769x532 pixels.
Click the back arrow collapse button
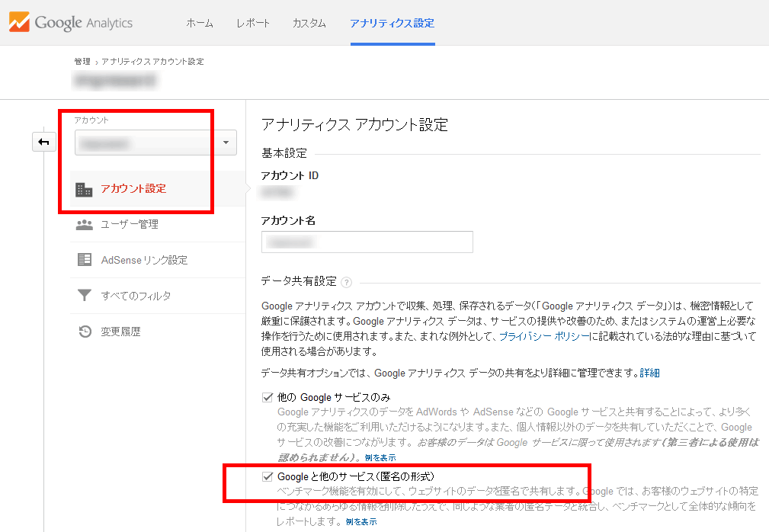click(43, 142)
